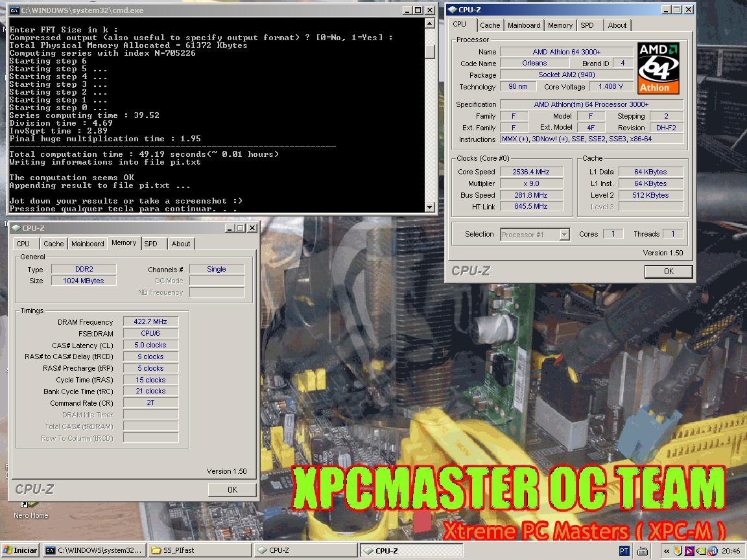Click the cmd.exe scrollbar down arrow

[430, 207]
